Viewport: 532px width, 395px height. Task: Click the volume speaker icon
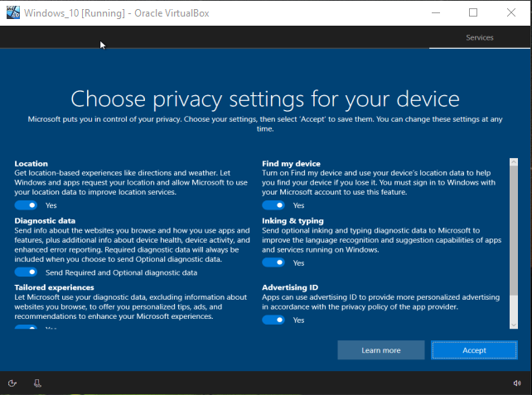[517, 383]
